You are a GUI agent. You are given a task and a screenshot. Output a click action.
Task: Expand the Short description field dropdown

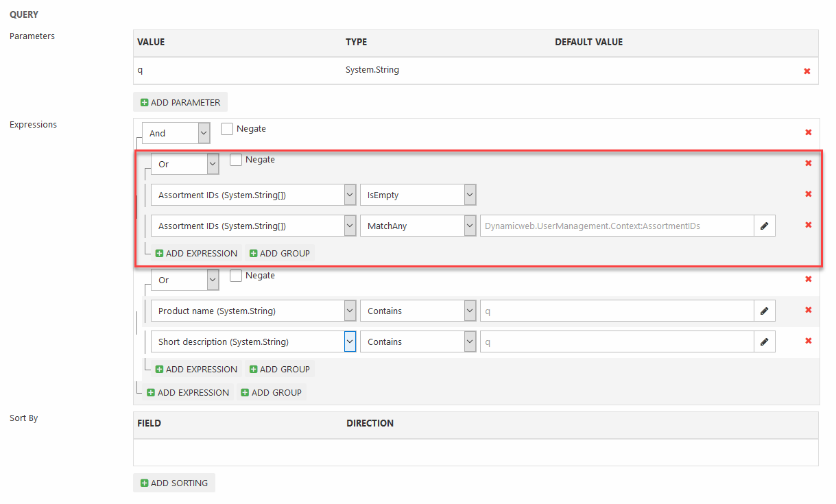pyautogui.click(x=350, y=341)
